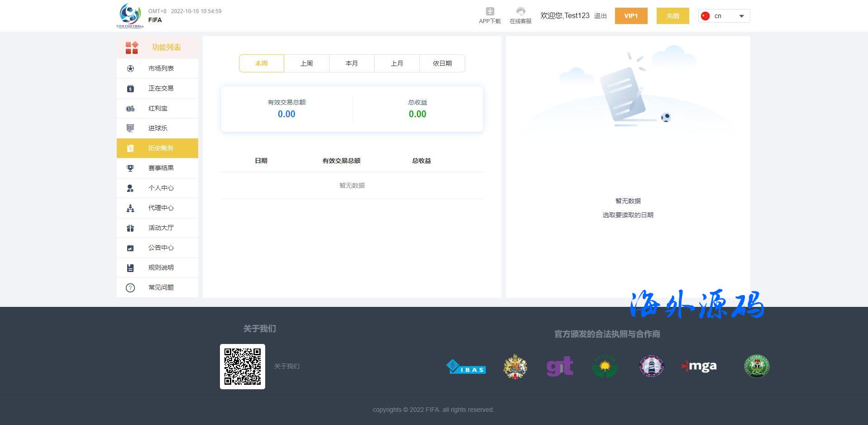
Task: Switch to the 上周 tab
Action: tap(306, 63)
